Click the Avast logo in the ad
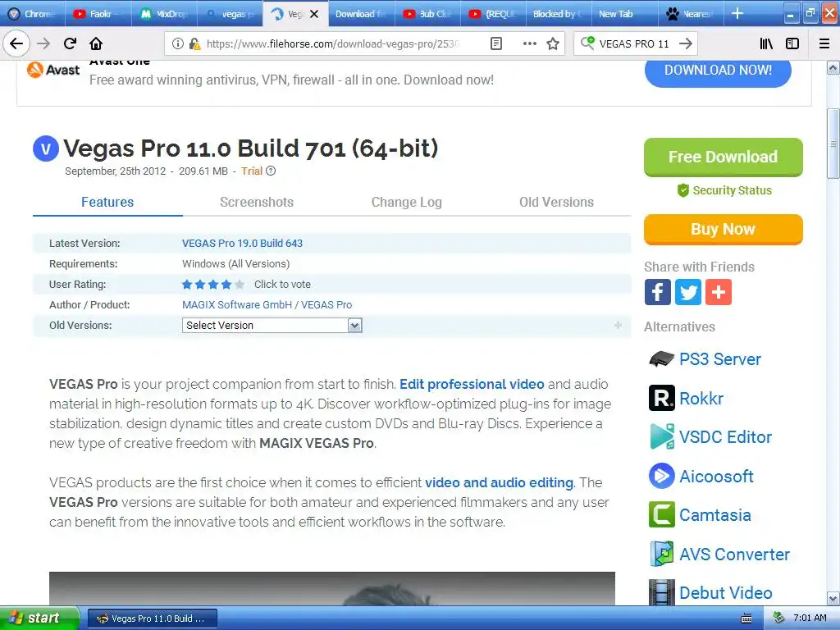Image resolution: width=840 pixels, height=630 pixels. point(53,70)
